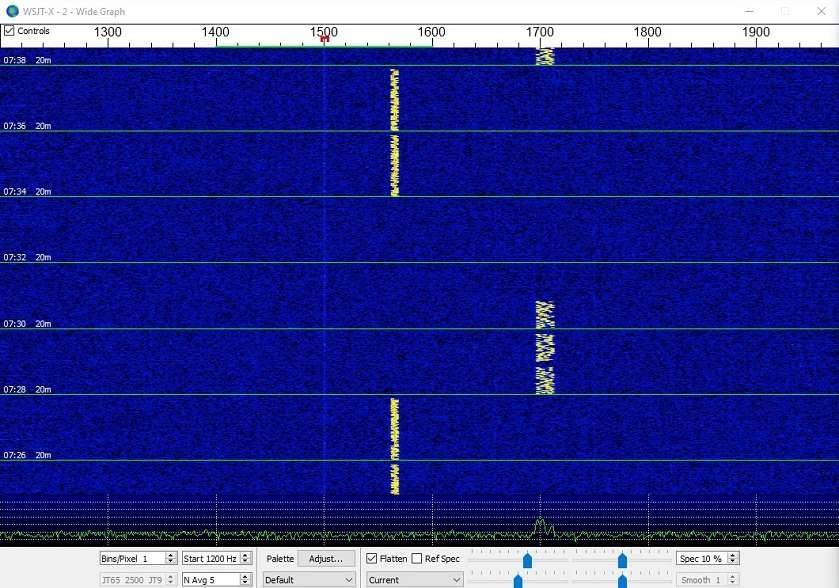Click the 1300 label on frequency scale
The image size is (839, 588).
click(x=108, y=32)
